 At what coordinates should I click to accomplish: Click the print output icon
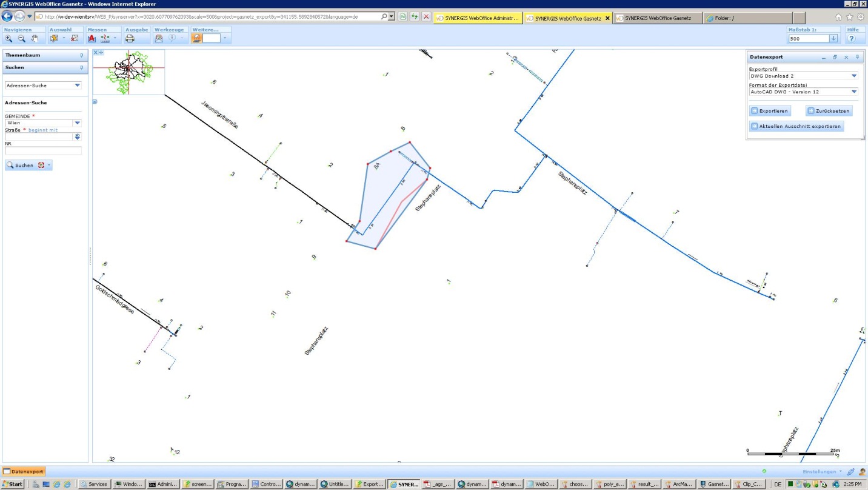tap(130, 38)
